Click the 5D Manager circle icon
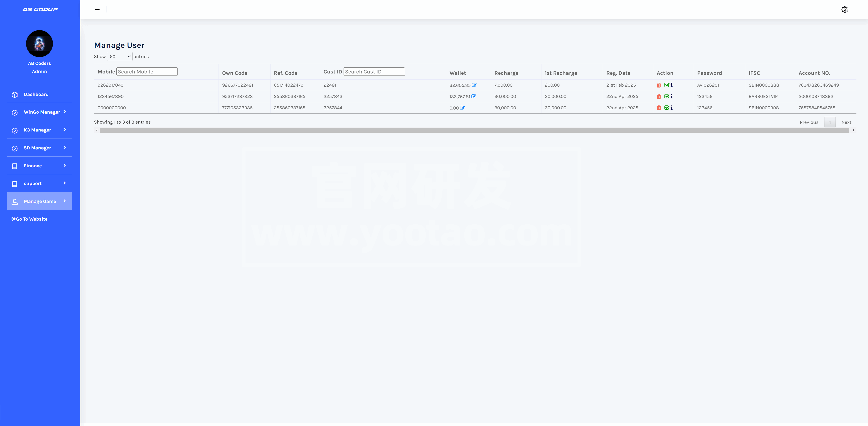This screenshot has height=426, width=868. click(15, 148)
